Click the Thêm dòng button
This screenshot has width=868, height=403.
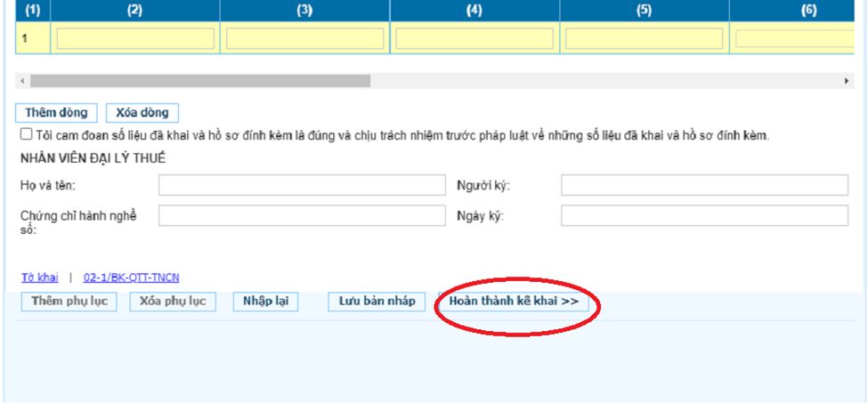pyautogui.click(x=56, y=113)
